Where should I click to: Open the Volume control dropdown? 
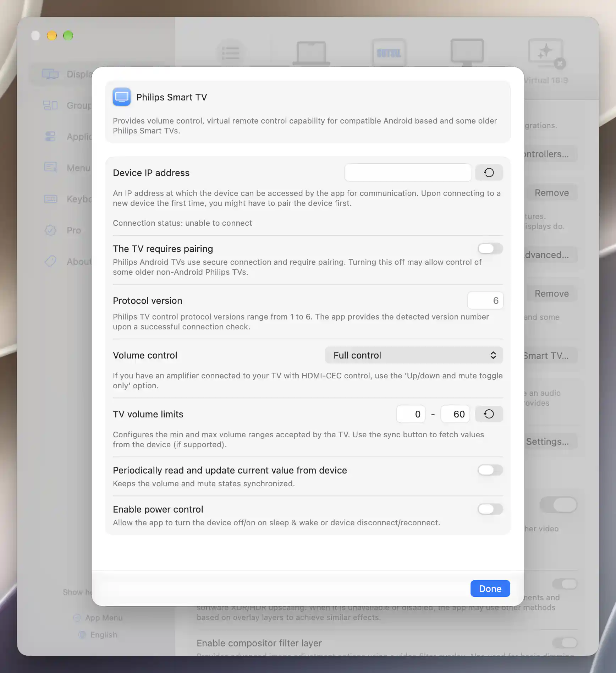[x=414, y=355]
